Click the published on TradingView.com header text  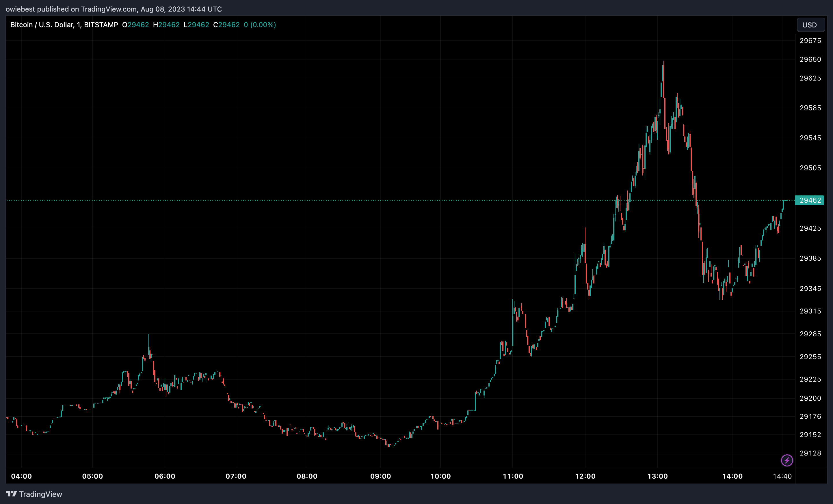pos(114,9)
